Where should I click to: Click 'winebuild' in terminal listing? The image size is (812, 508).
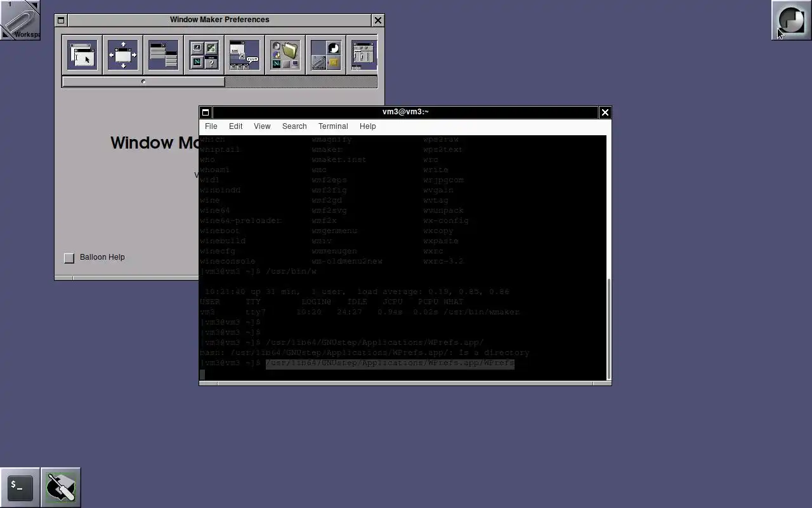(222, 241)
